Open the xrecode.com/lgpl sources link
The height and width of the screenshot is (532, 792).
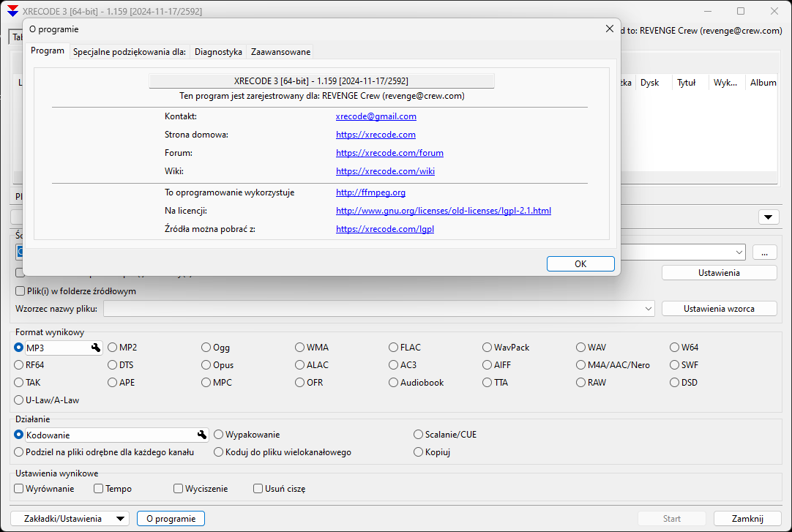point(385,228)
